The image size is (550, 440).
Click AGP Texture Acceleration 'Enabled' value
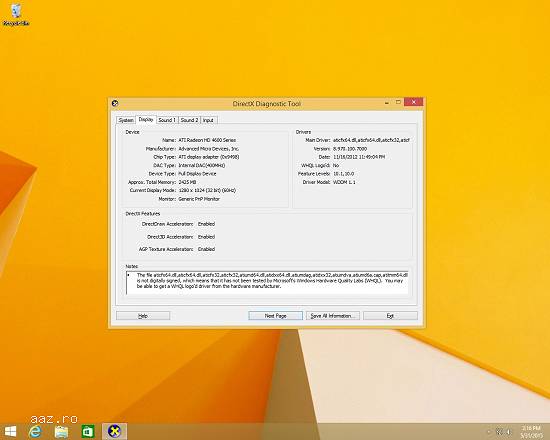[x=206, y=249]
